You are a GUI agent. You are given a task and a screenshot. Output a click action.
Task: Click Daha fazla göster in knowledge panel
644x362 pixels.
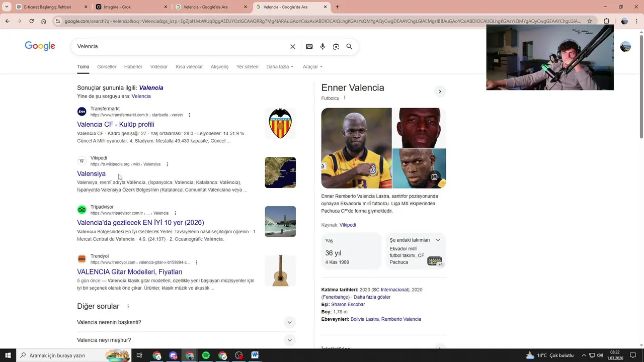click(x=372, y=297)
